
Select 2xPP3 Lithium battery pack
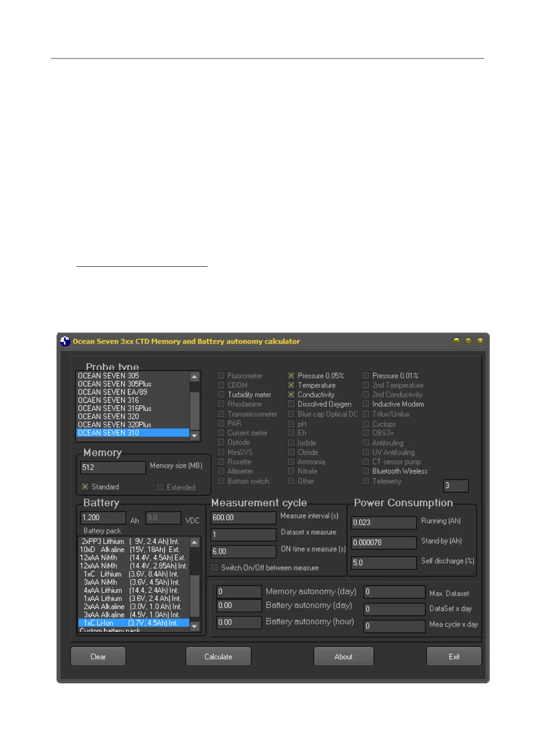click(133, 541)
